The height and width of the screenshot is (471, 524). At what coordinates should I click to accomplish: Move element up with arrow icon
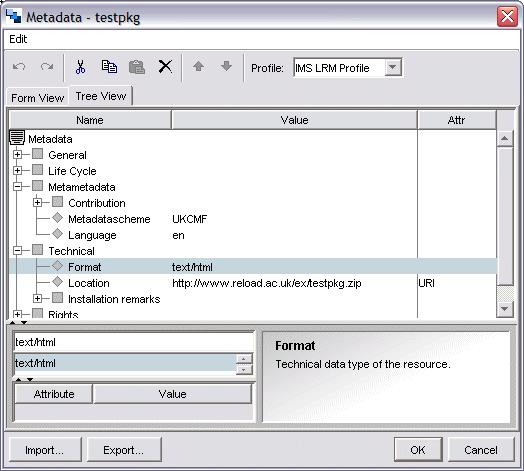[x=199, y=66]
